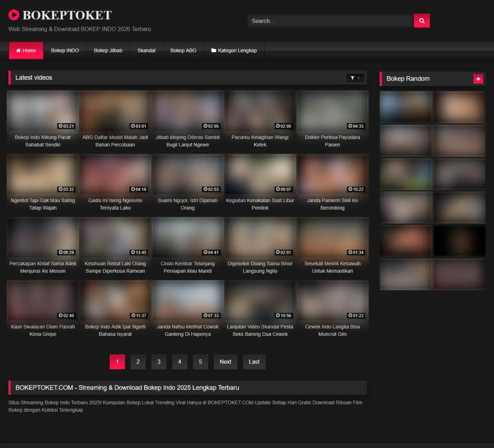Click the BOKEPTOKET site title link
The image size is (494, 448).
(67, 15)
